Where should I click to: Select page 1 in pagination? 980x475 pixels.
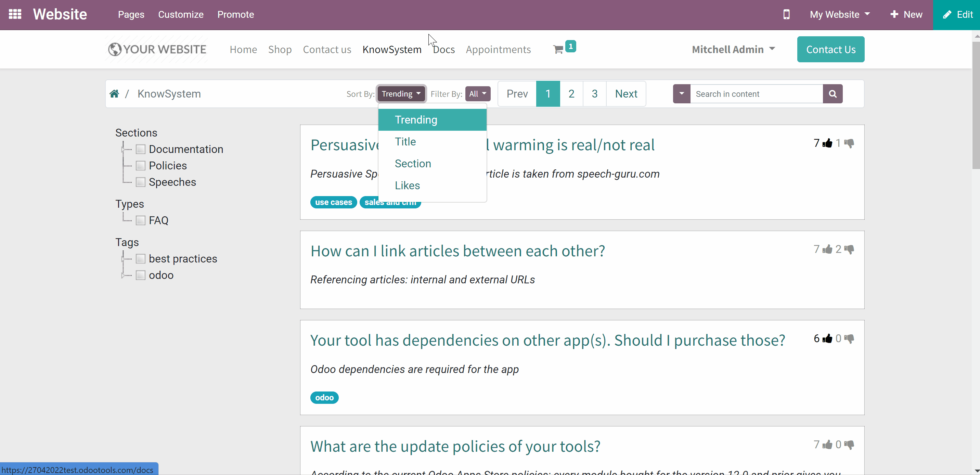coord(548,94)
